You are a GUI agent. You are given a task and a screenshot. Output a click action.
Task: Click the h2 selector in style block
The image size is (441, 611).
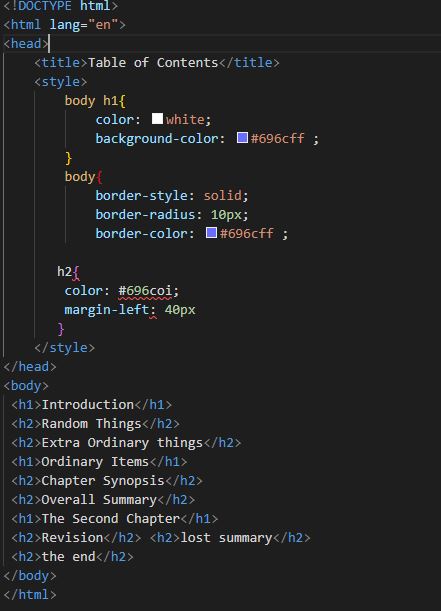tap(64, 271)
